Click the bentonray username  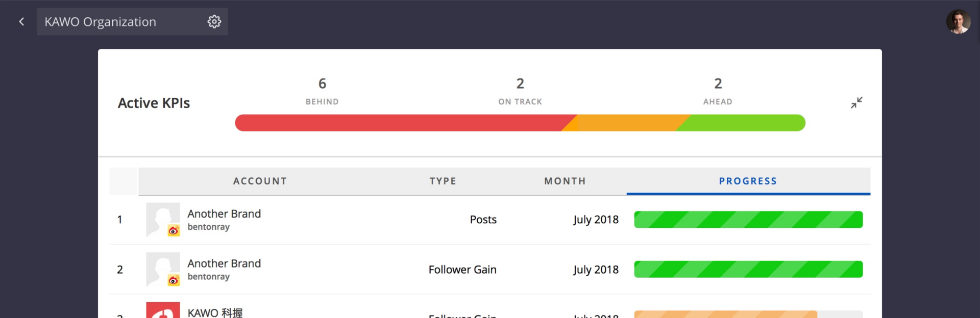[209, 227]
